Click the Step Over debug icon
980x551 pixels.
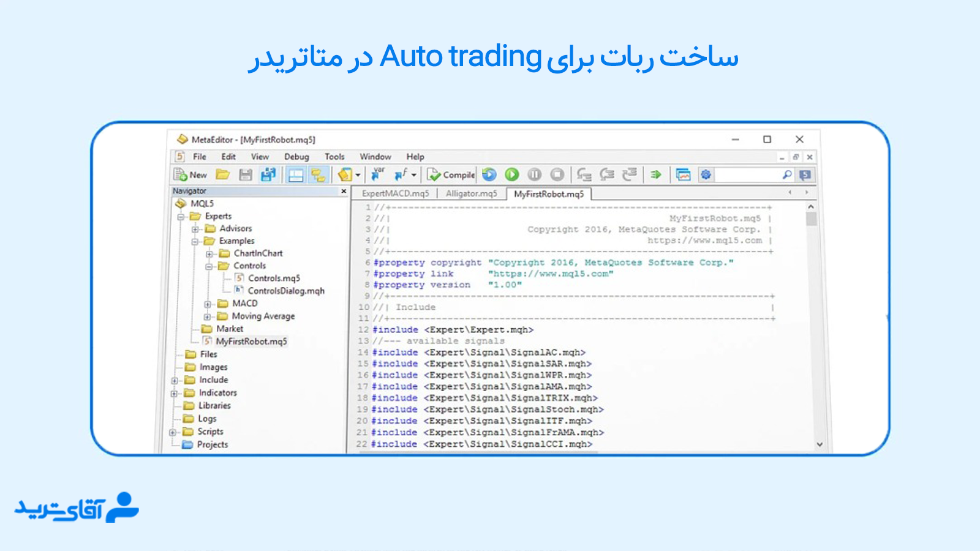(607, 175)
